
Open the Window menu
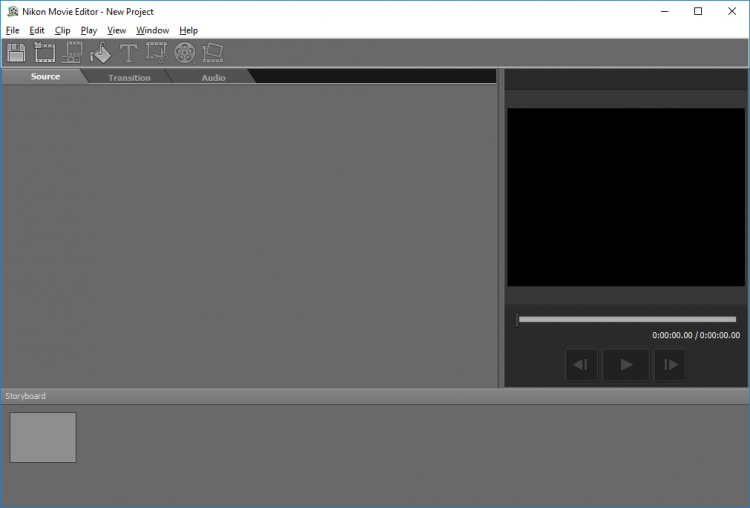153,31
